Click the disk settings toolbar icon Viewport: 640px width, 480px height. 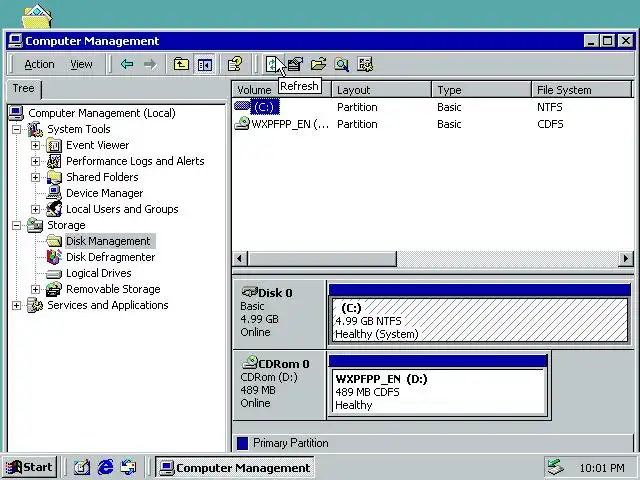[x=365, y=64]
